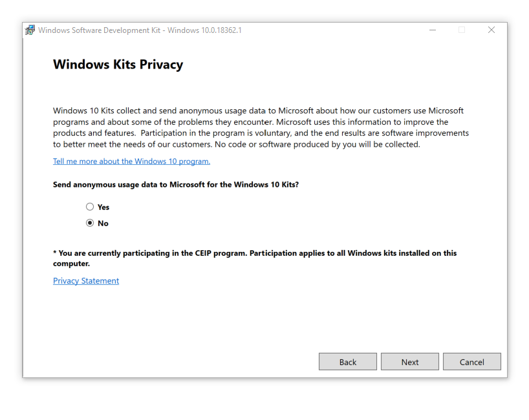The image size is (529, 420).
Task: Open "Tell me more about the Windows 10 program" link
Action: coord(131,161)
